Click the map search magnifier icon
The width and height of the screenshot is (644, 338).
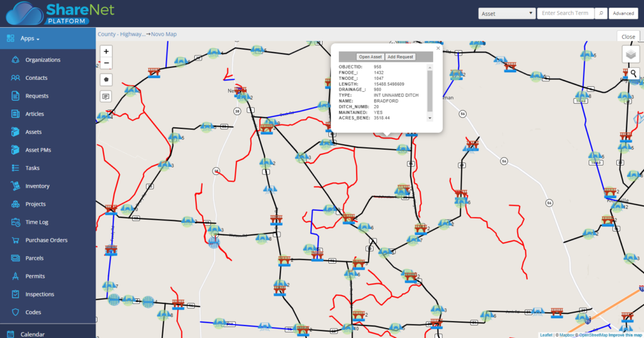point(634,74)
